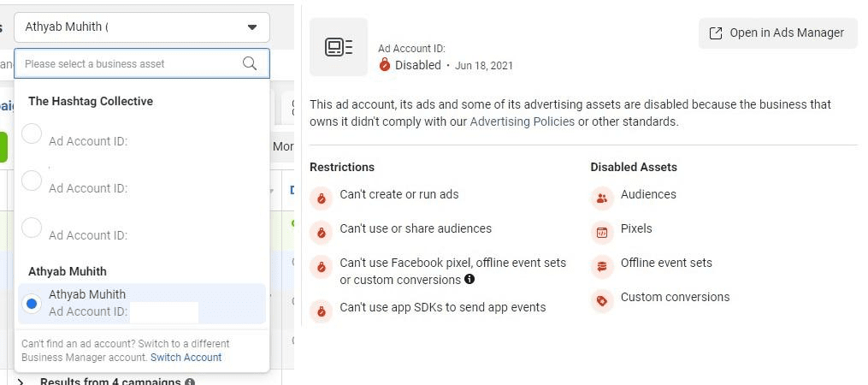The height and width of the screenshot is (385, 868).
Task: Select the first Hashtag Collective ad account radio
Action: point(32,133)
